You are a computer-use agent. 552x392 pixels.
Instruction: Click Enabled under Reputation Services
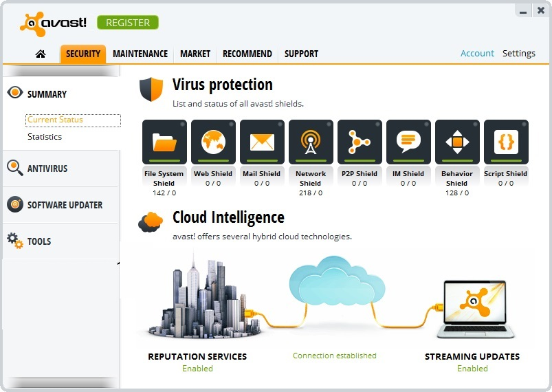coord(197,369)
